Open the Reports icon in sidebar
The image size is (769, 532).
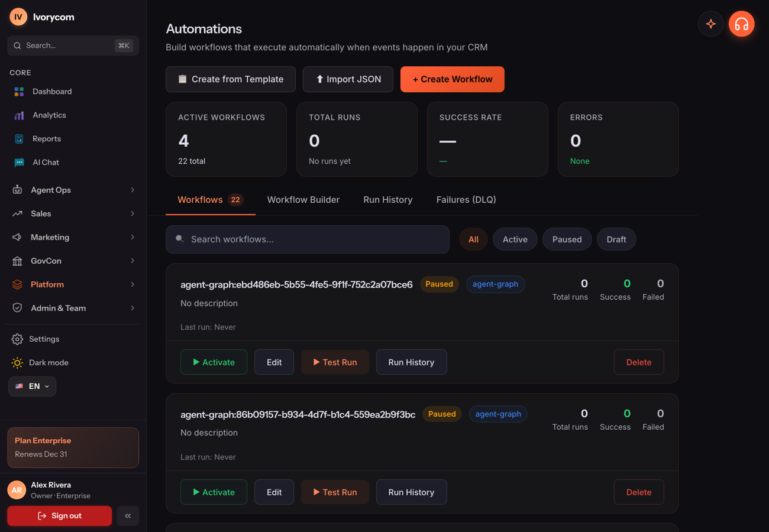point(19,139)
